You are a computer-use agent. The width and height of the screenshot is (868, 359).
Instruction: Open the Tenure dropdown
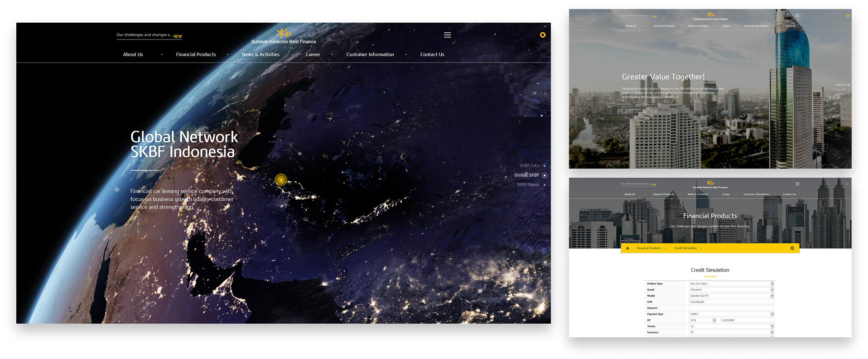731,326
